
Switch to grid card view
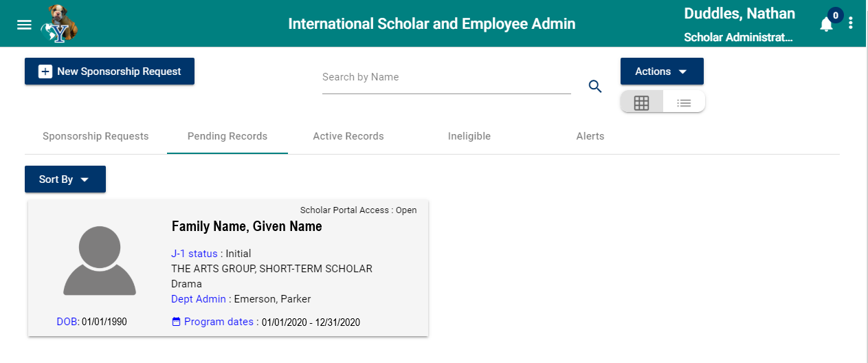tap(641, 103)
